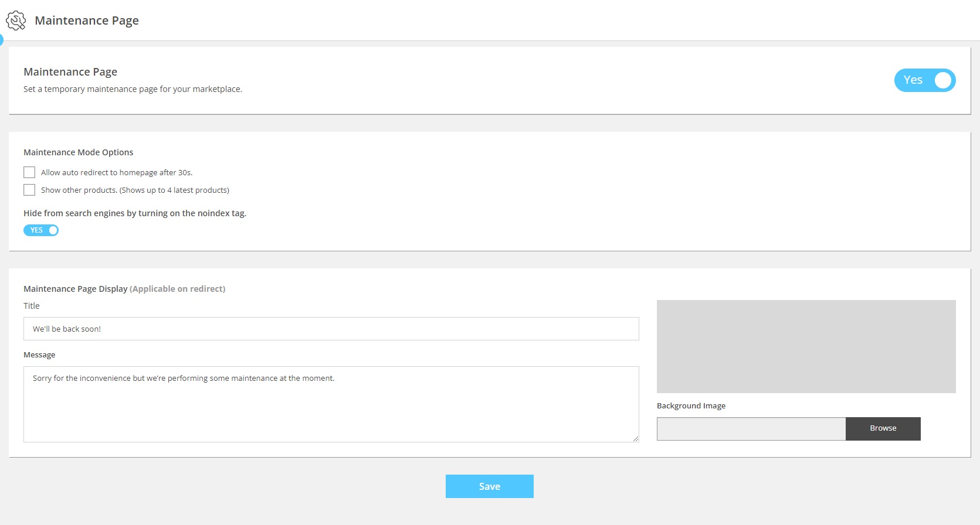Check the Show other products checkbox
The image size is (980, 525).
click(x=29, y=190)
